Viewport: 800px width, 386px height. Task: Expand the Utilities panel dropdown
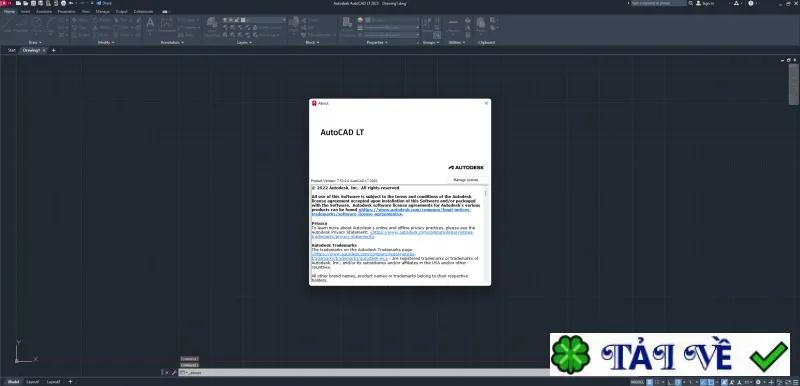(x=457, y=42)
